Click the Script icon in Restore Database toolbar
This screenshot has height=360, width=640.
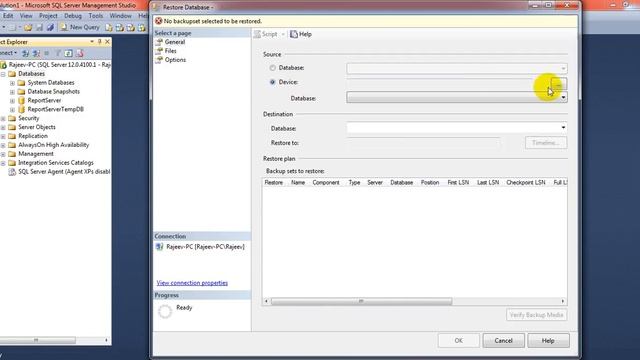point(257,34)
